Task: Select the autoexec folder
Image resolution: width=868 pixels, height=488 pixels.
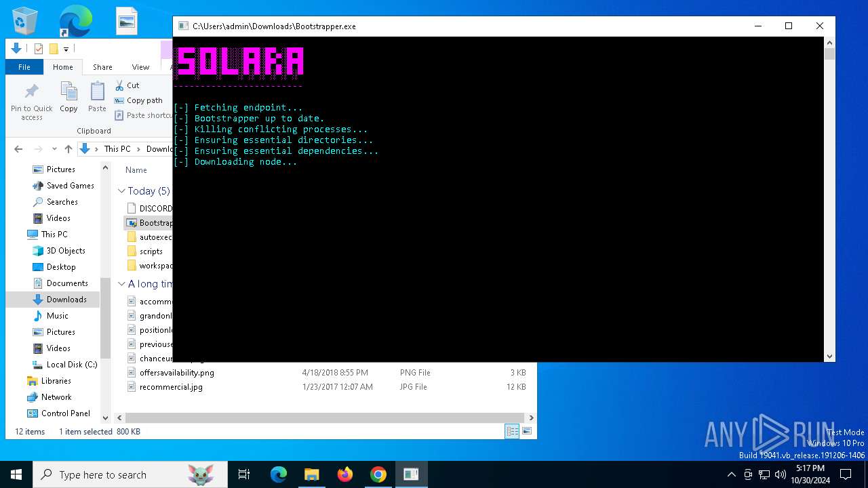Action: [149, 237]
